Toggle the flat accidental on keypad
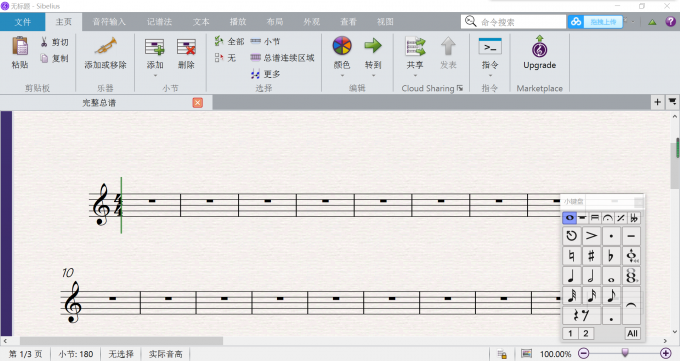The image size is (680, 361). [x=611, y=256]
